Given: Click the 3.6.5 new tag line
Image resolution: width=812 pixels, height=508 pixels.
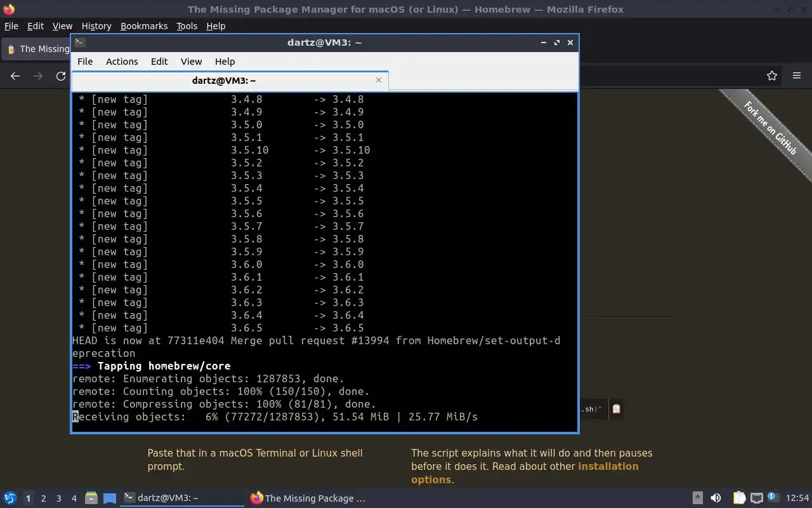Looking at the screenshot, I should [x=221, y=328].
